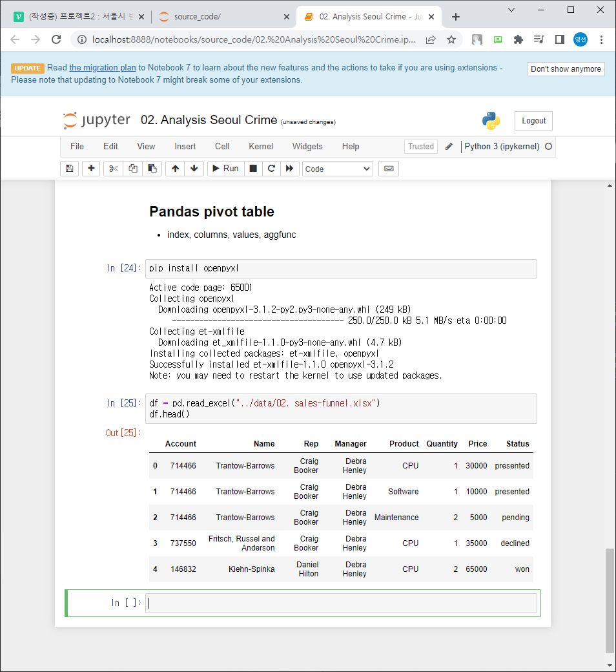This screenshot has height=672, width=616.
Task: Save the notebook with the floppy disk icon
Action: [69, 169]
